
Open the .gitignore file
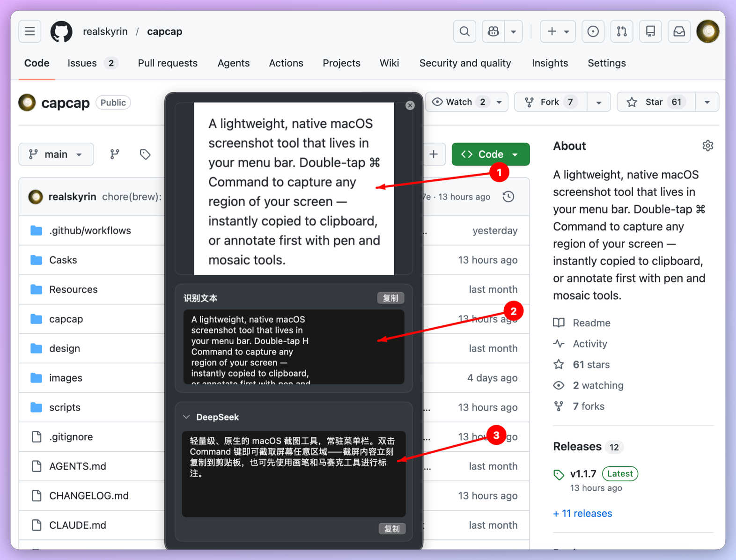[71, 437]
